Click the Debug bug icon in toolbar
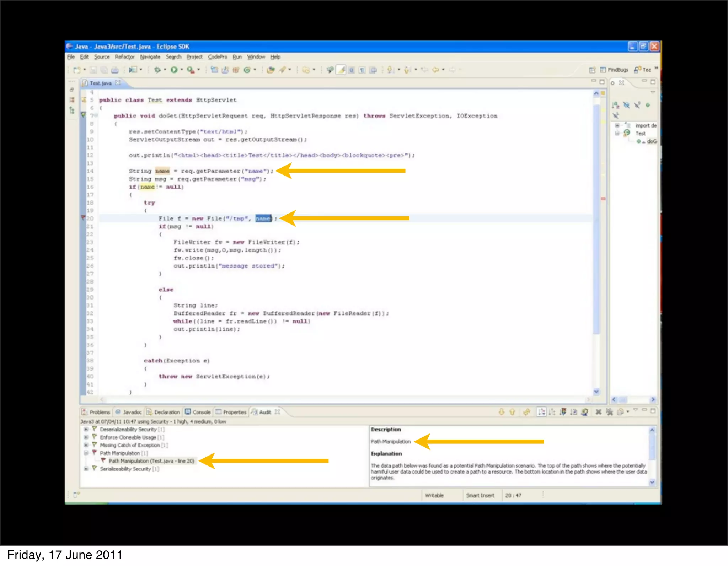The image size is (728, 566). click(157, 70)
